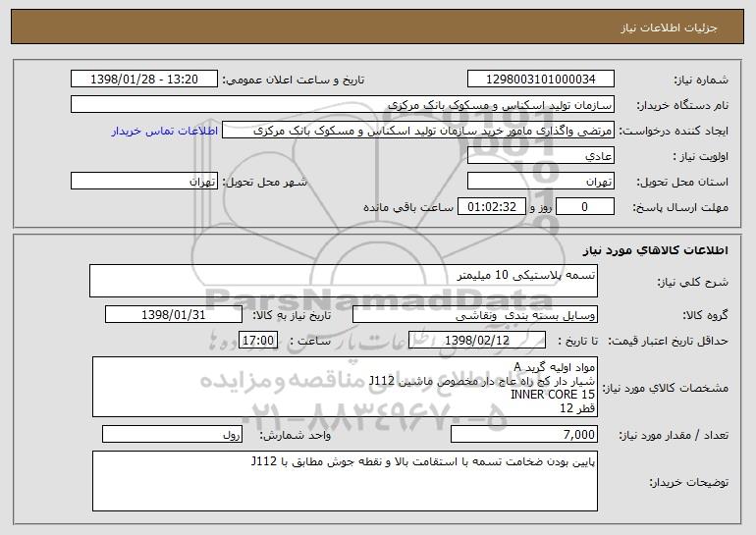This screenshot has width=756, height=535.
Task: Click the need number field 1298003101000034
Action: tap(540, 80)
